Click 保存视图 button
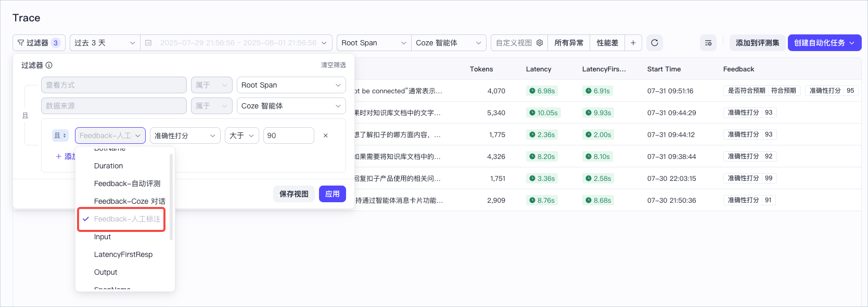868x307 pixels. pyautogui.click(x=294, y=194)
